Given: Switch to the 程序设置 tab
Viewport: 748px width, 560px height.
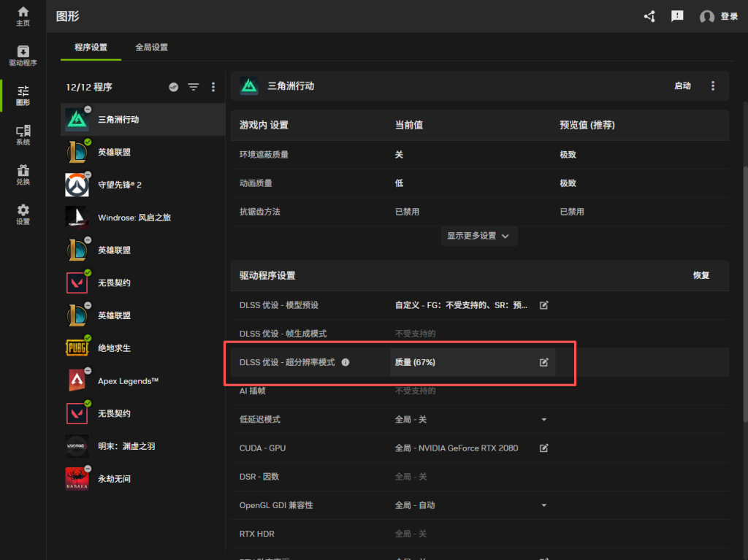Looking at the screenshot, I should pos(91,47).
